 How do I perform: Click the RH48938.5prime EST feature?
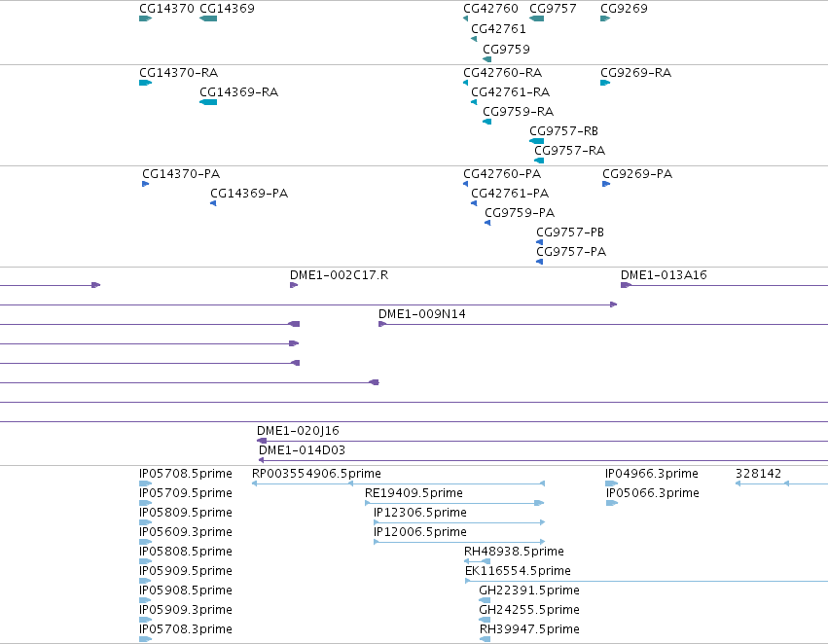478,561
